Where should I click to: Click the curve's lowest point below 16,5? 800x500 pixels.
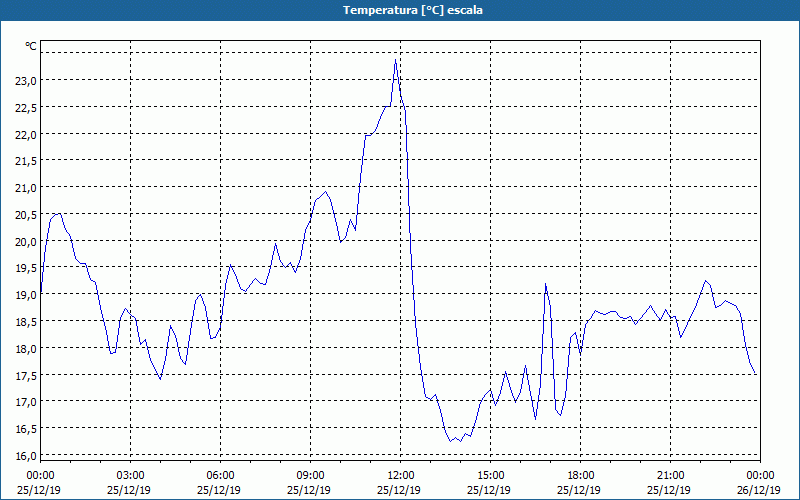[x=451, y=441]
